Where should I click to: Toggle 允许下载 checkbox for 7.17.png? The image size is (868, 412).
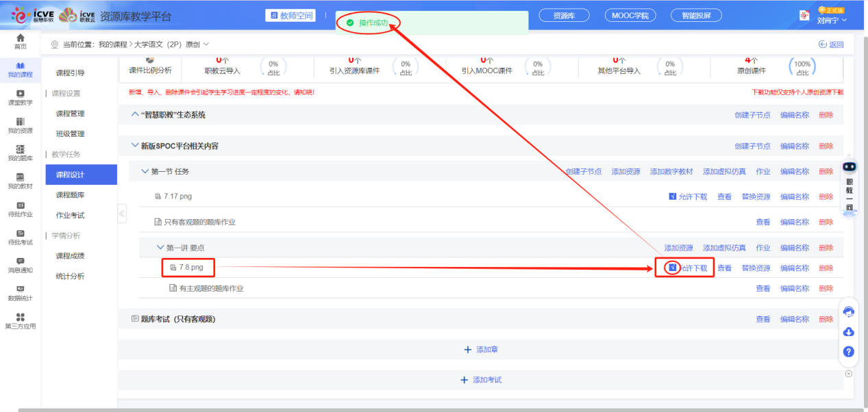(673, 196)
